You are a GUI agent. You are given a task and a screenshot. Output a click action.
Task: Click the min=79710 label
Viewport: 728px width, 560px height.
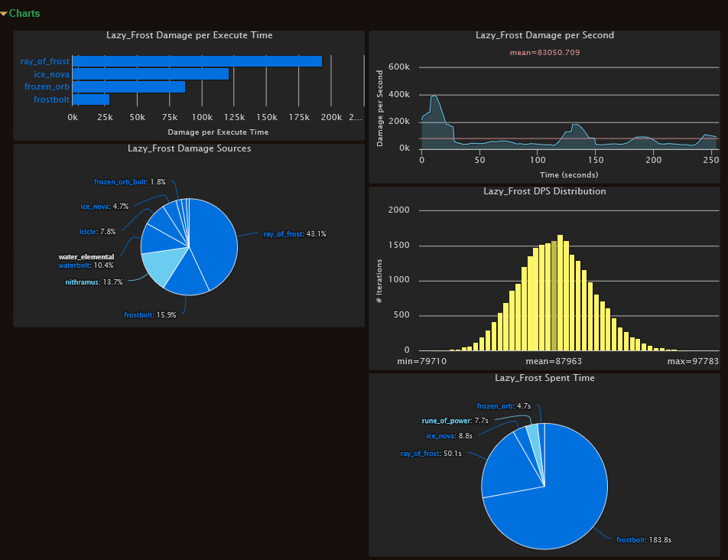(421, 361)
